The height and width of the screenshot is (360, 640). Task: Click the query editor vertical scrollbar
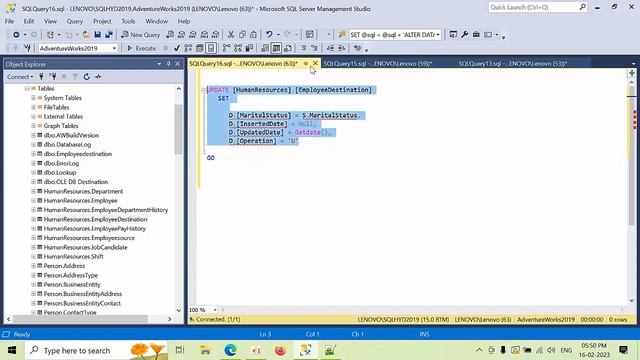coord(631,155)
